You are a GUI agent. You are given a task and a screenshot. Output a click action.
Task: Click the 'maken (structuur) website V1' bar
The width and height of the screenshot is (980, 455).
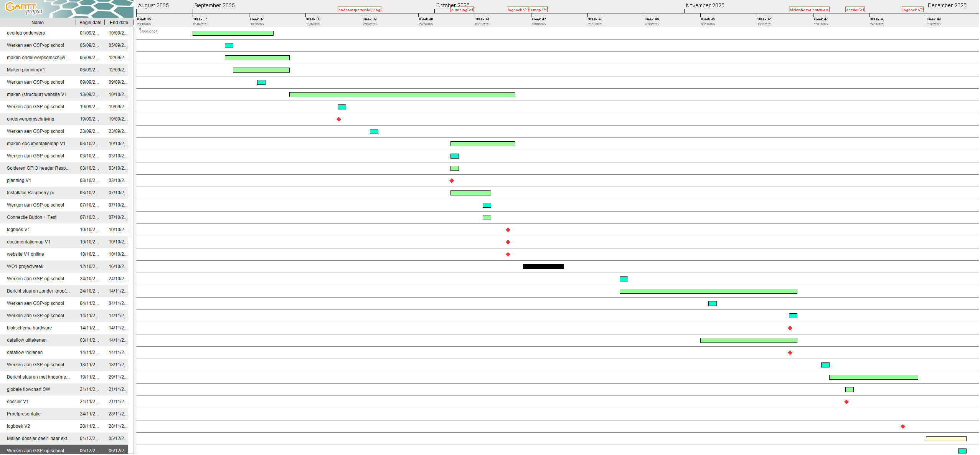402,95
